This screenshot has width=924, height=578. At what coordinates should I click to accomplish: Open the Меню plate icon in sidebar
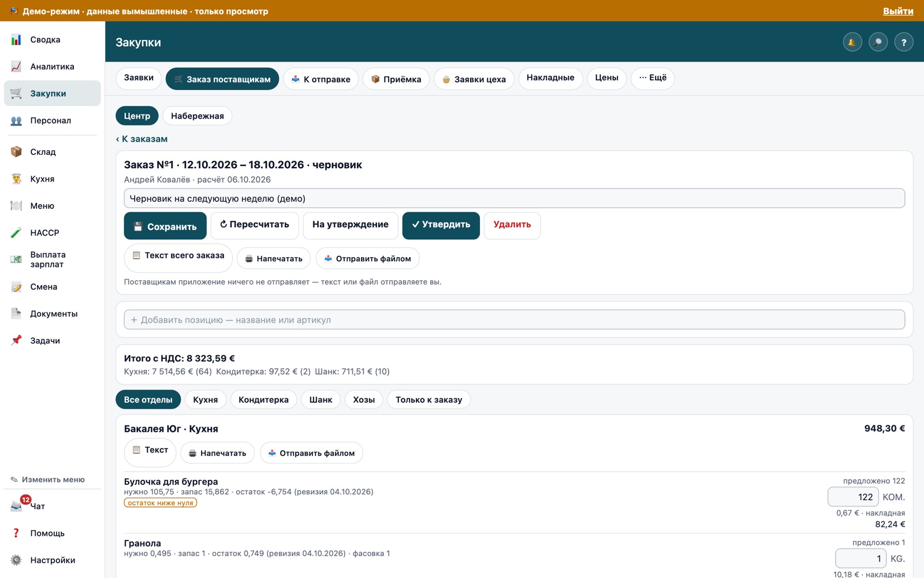[16, 206]
